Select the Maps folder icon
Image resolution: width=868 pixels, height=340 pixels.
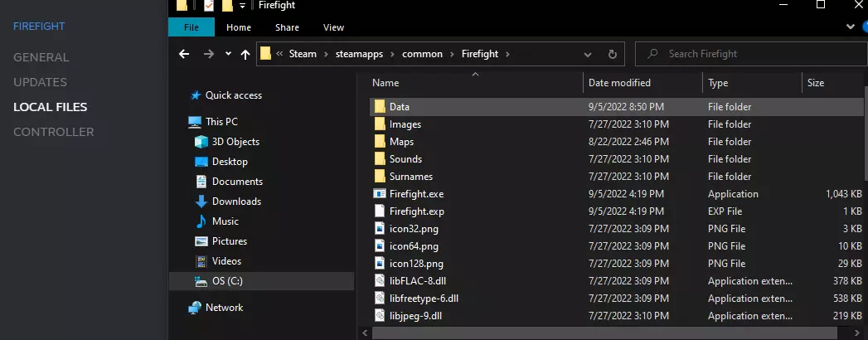(379, 142)
